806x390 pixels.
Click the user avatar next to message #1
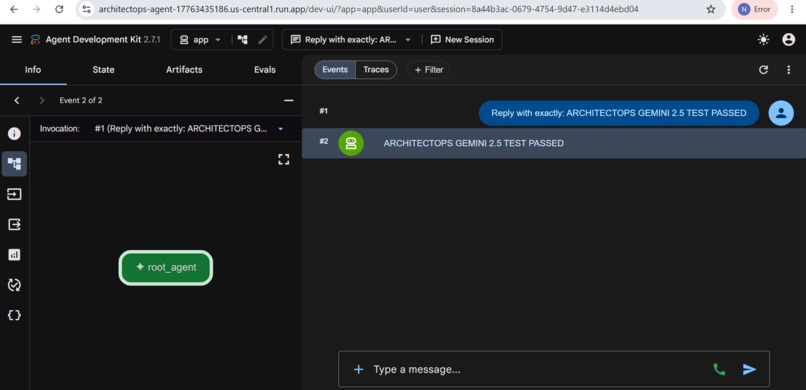coord(781,113)
